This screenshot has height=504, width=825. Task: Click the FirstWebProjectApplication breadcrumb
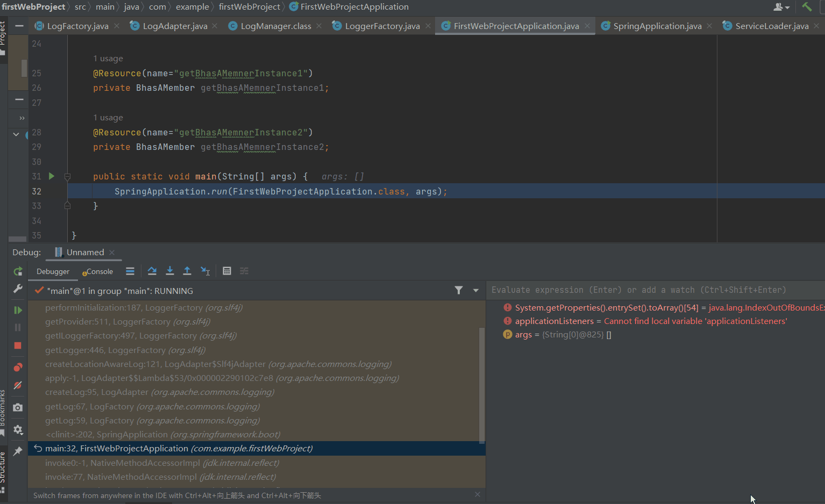point(349,7)
